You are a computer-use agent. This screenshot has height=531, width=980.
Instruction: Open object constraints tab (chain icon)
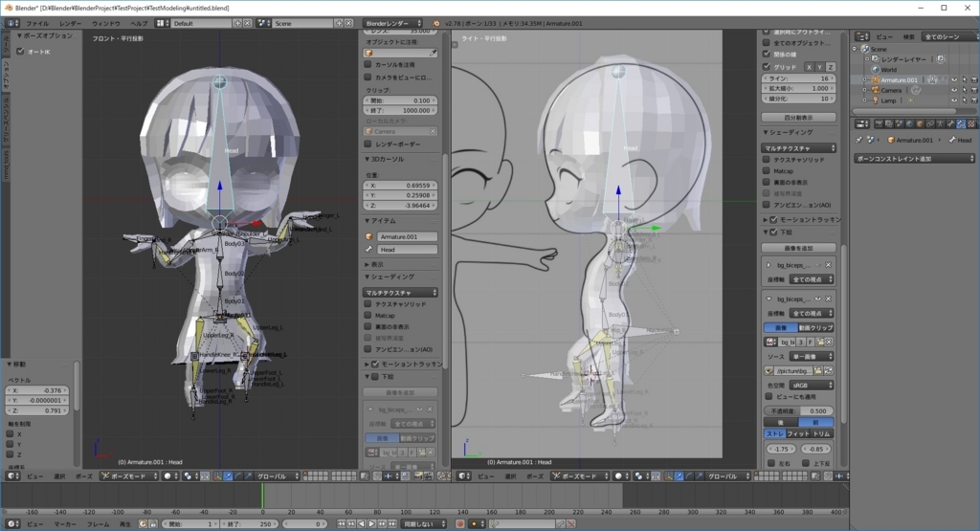click(x=930, y=123)
